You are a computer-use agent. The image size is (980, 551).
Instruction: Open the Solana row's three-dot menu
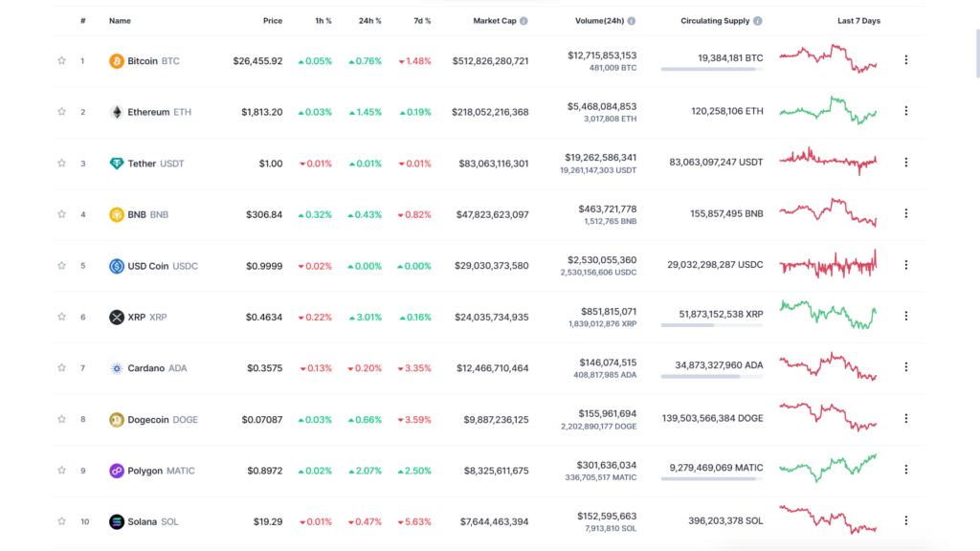(905, 520)
